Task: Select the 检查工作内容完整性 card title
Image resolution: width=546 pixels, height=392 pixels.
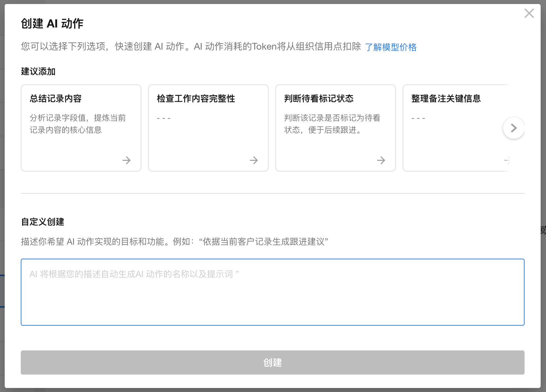Action: click(x=196, y=99)
